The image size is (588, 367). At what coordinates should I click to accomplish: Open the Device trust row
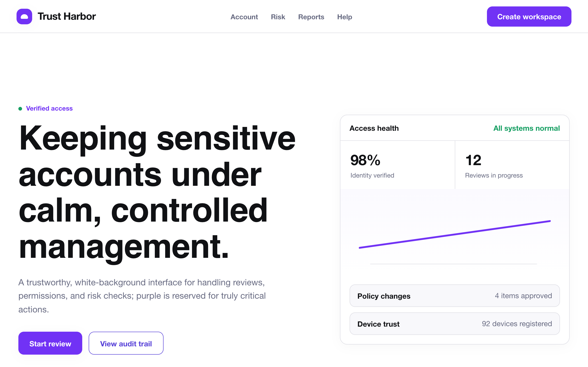pyautogui.click(x=455, y=324)
